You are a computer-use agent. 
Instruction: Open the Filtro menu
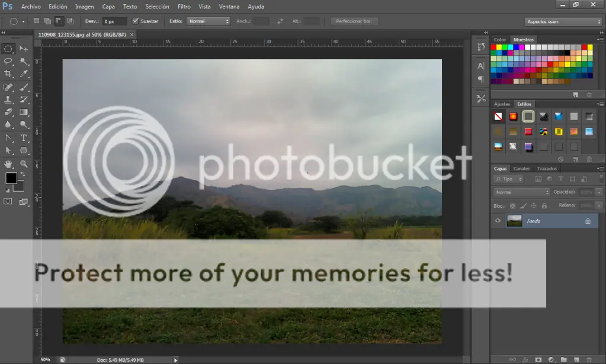184,7
